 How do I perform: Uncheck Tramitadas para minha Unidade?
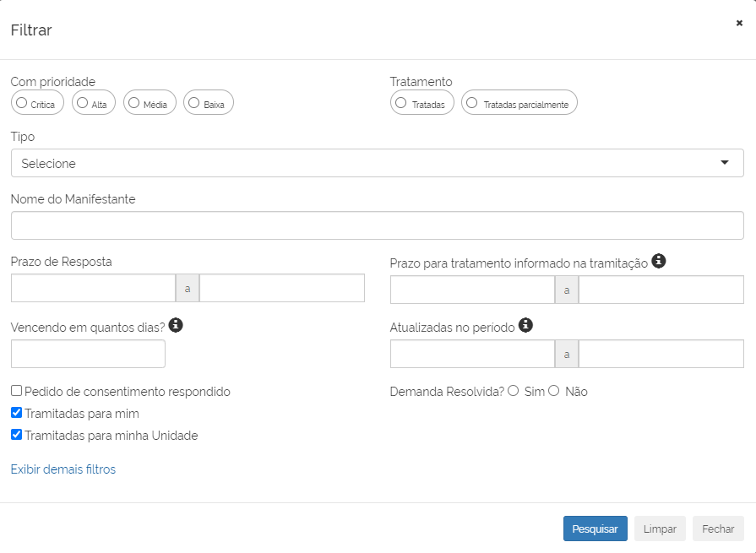coord(17,436)
